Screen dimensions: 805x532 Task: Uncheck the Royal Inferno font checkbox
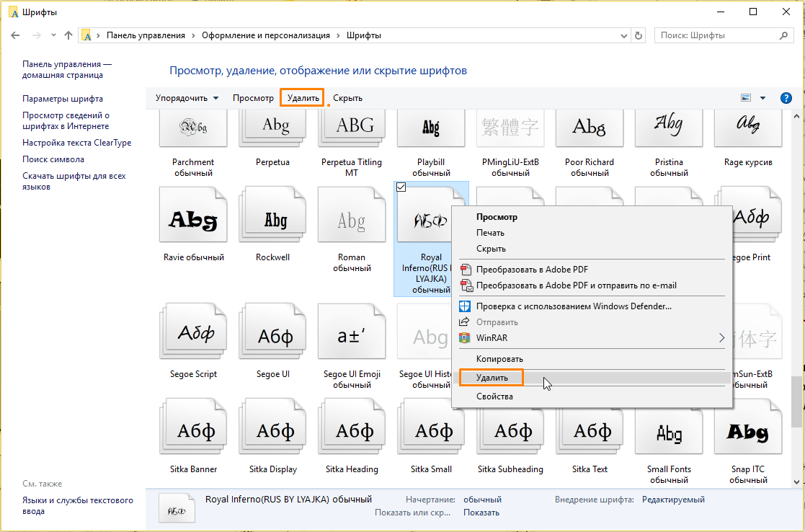click(401, 187)
